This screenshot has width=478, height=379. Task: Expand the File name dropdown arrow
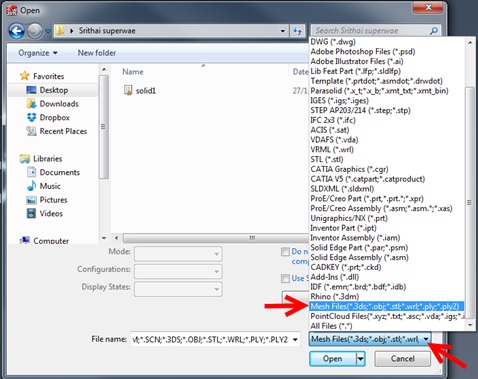[x=295, y=339]
